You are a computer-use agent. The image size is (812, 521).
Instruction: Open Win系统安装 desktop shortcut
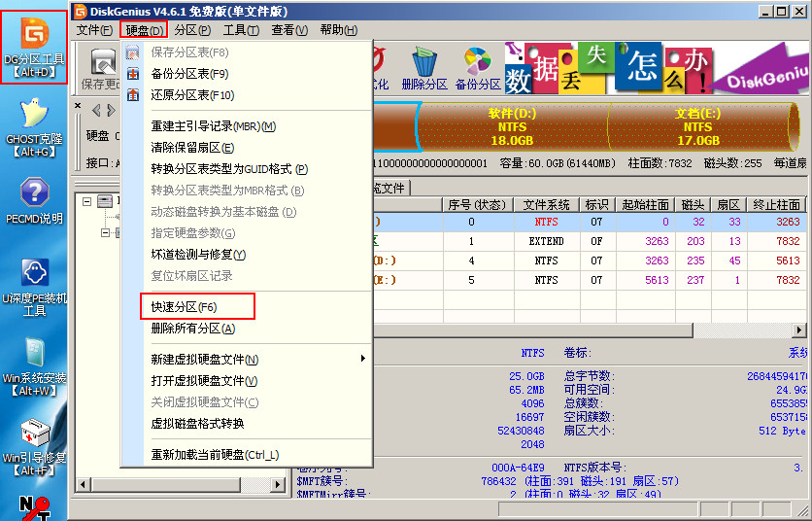34,367
